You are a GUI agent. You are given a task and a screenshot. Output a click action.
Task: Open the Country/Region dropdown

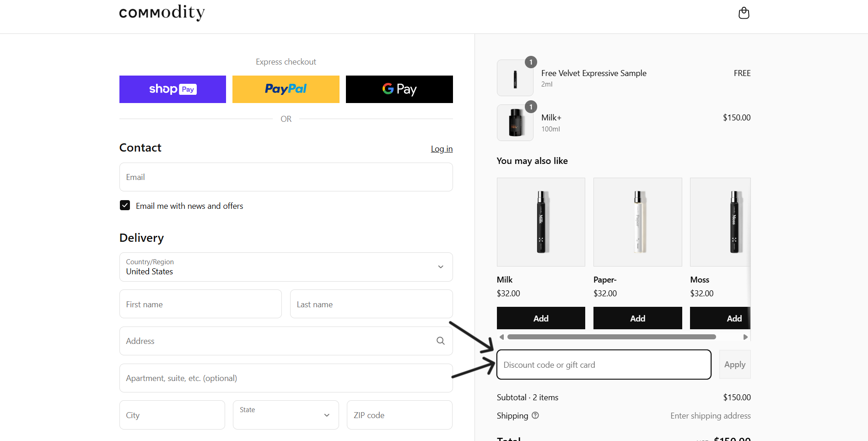tap(286, 267)
